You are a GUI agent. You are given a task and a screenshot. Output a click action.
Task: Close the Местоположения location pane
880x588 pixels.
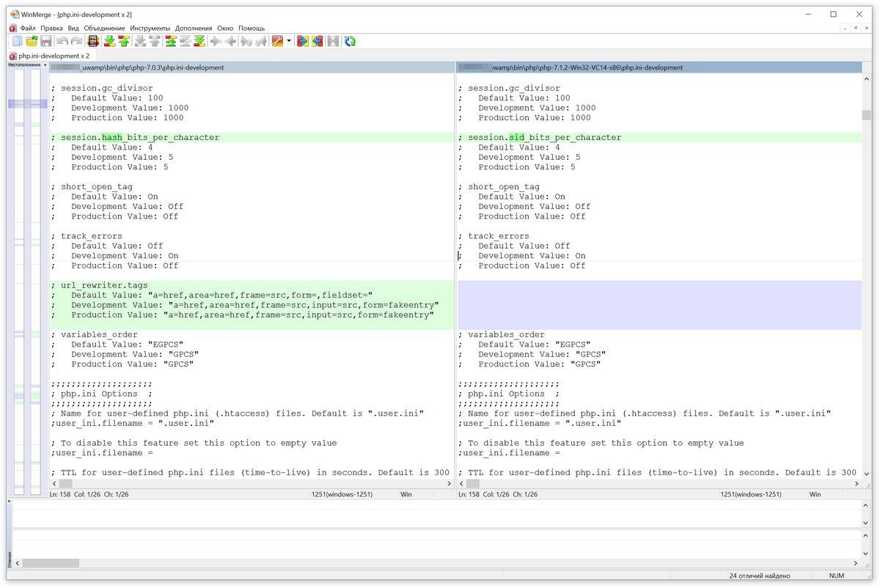[x=45, y=65]
